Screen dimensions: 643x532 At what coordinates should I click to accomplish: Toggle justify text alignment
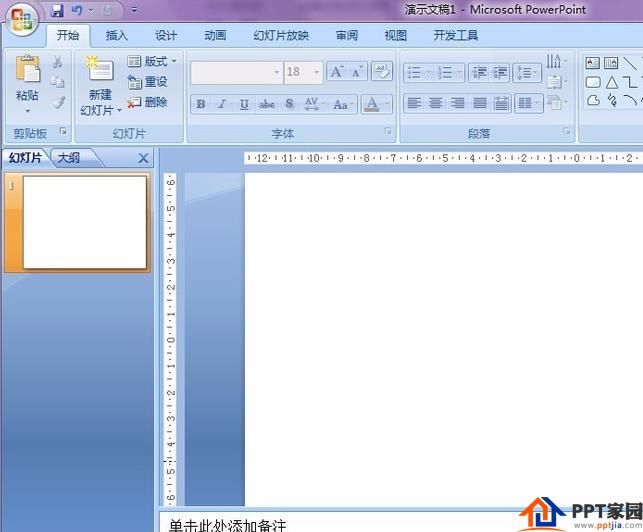coord(479,103)
